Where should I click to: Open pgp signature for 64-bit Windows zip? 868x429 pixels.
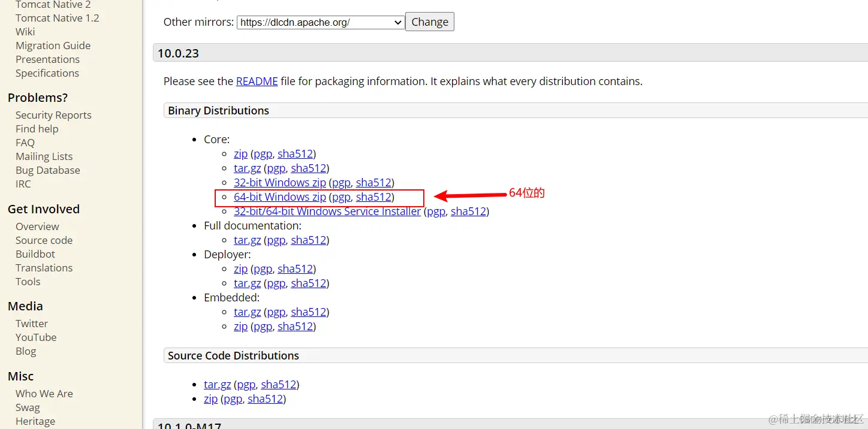[341, 197]
